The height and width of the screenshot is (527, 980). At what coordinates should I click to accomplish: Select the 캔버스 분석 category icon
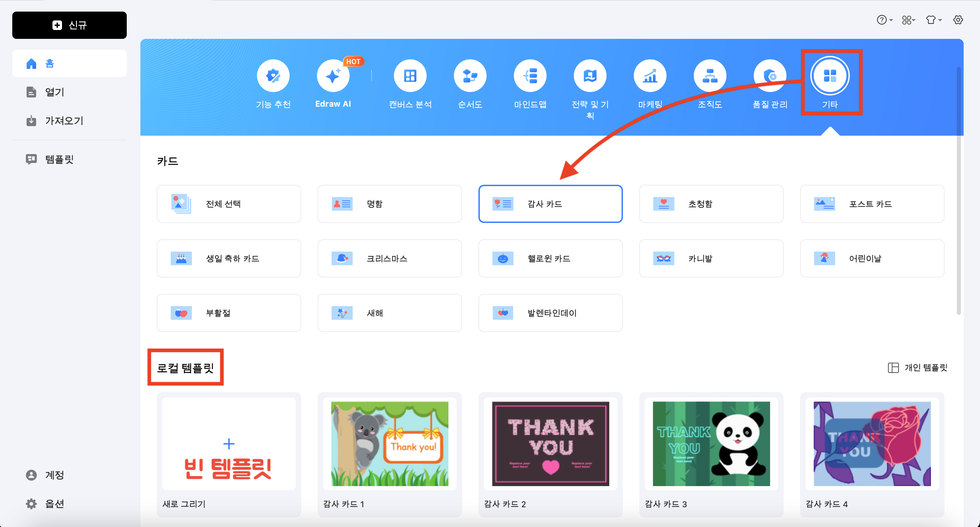click(410, 76)
